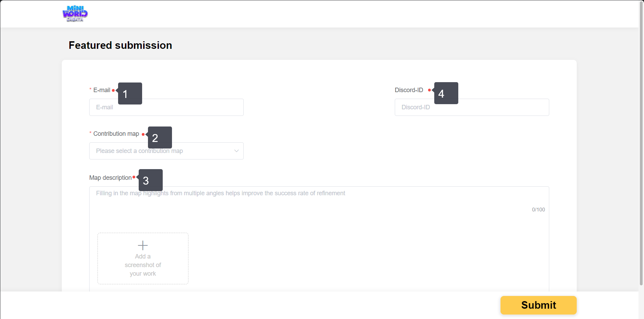Click red dot beside Map description label

tap(134, 177)
